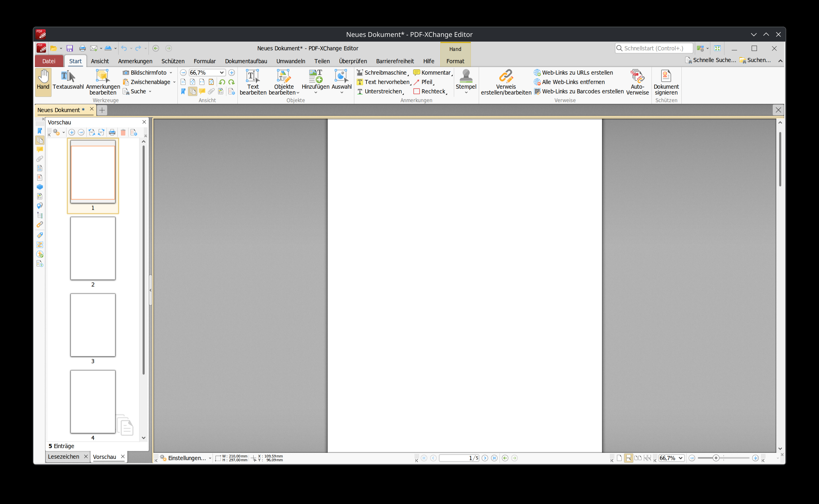
Task: Switch to single page layout in the status bar
Action: [x=619, y=458]
